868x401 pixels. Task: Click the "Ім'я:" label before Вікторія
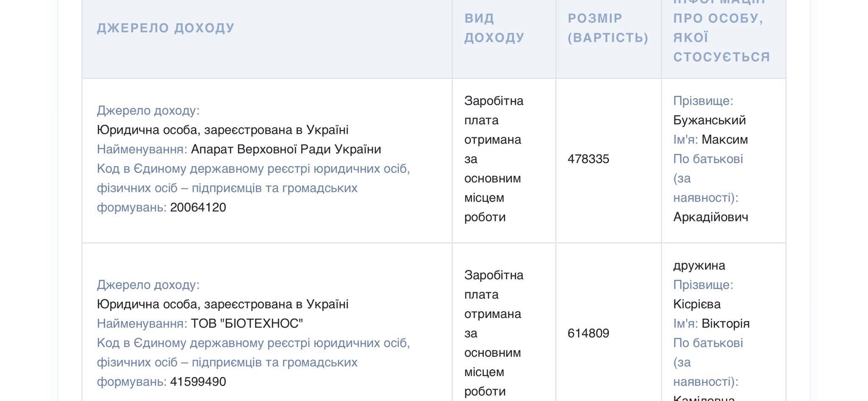pyautogui.click(x=685, y=323)
